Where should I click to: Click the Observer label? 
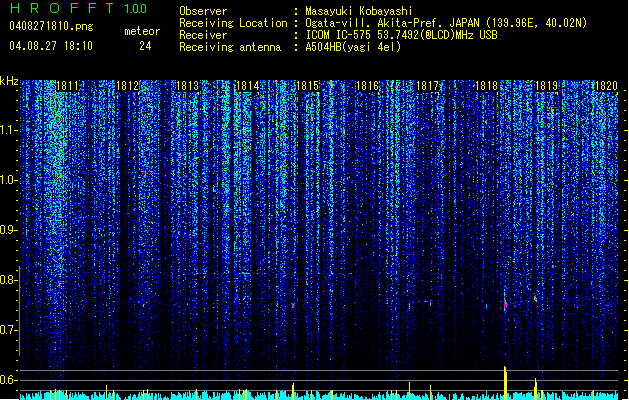click(x=203, y=11)
